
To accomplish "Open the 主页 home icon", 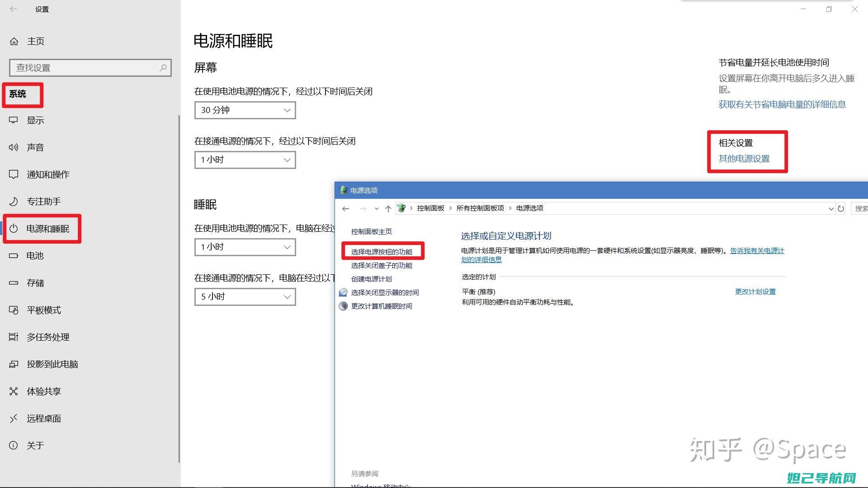I will (x=14, y=42).
